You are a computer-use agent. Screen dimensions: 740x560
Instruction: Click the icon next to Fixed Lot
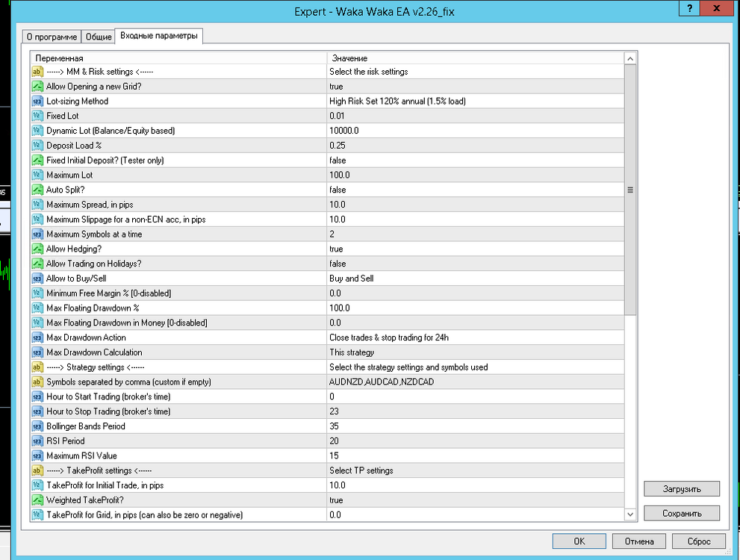pyautogui.click(x=37, y=116)
